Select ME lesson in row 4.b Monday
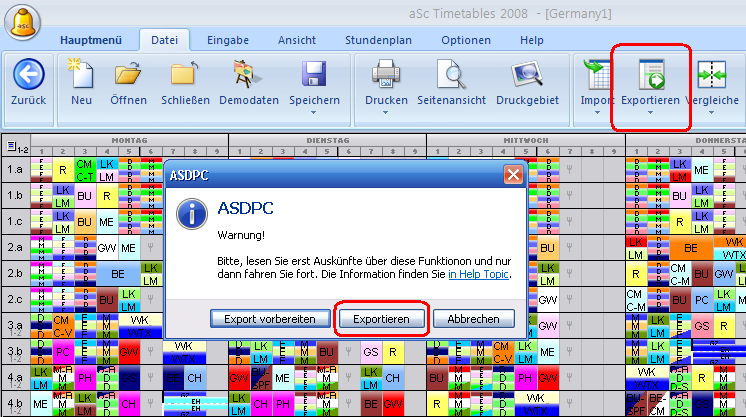The image size is (746, 417). [40, 404]
